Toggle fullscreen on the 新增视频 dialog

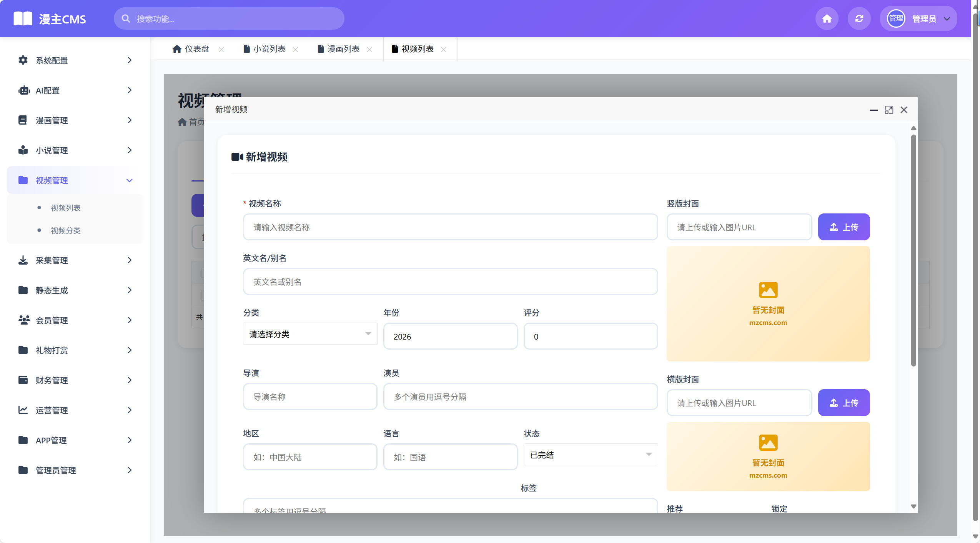click(x=889, y=110)
